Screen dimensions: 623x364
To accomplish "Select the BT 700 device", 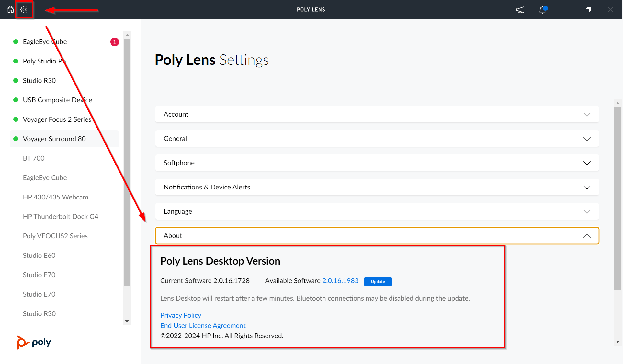I will (x=33, y=158).
